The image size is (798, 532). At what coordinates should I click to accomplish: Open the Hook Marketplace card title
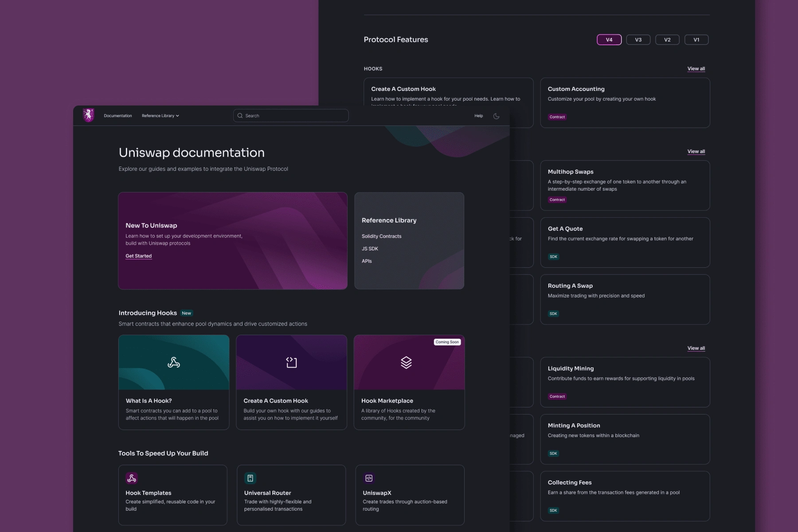[x=387, y=401]
